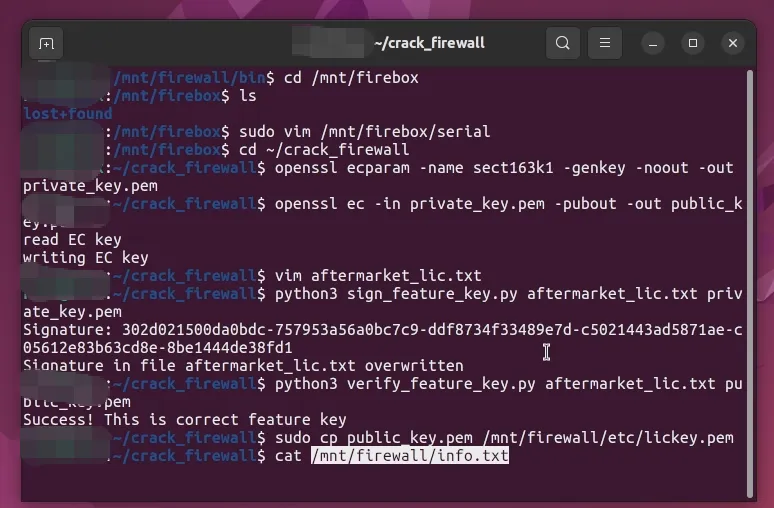Close the terminal window
The width and height of the screenshot is (774, 508).
click(x=733, y=43)
